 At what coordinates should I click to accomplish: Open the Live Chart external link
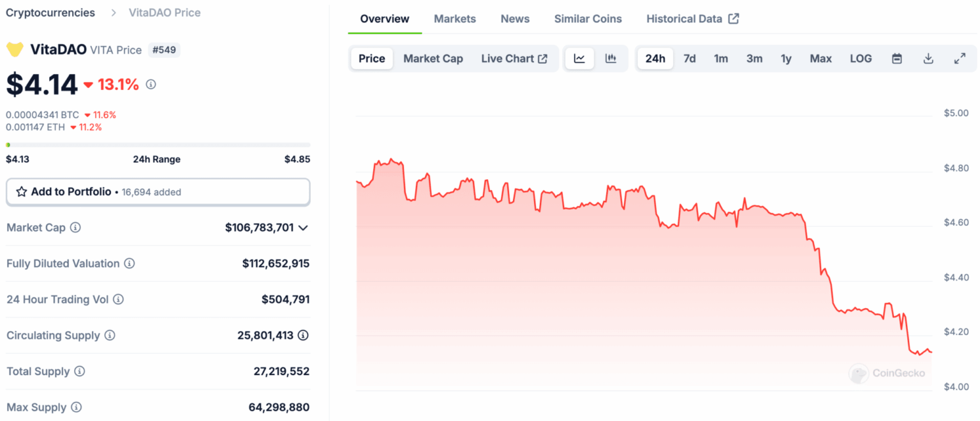(x=514, y=59)
